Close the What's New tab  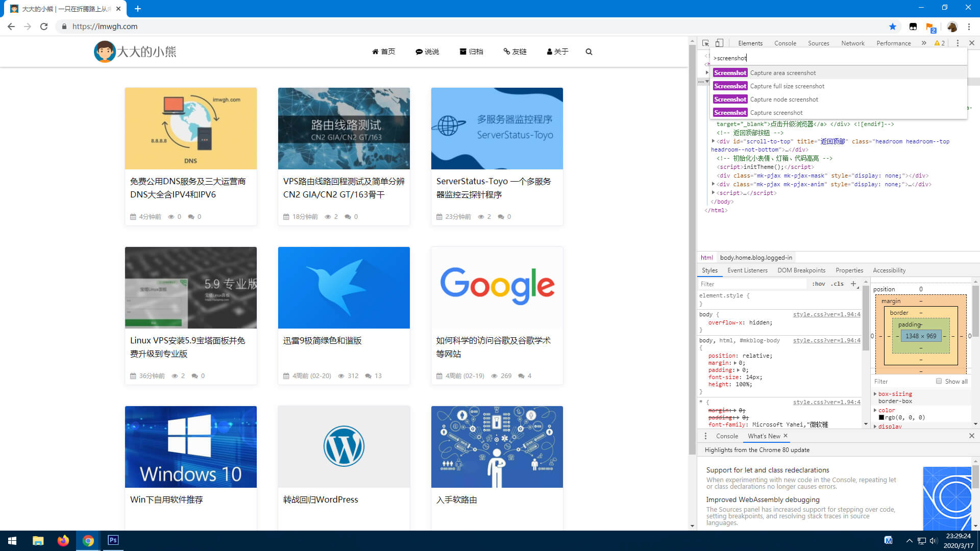tap(786, 436)
